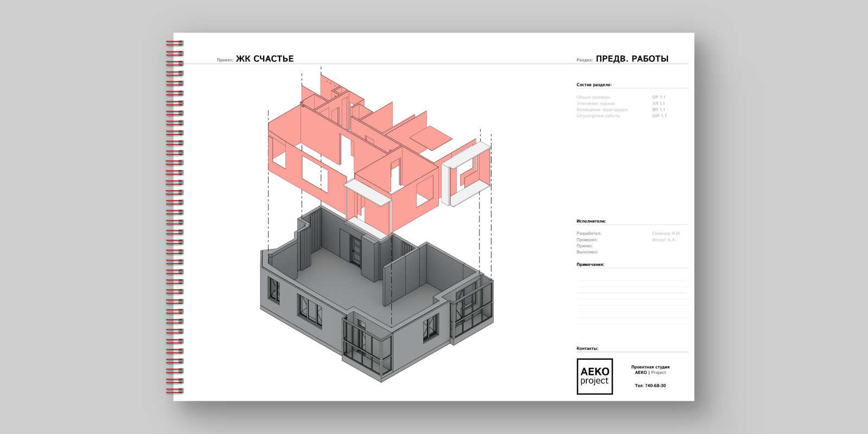Open the Возведение перегородок section entry
This screenshot has height=434, width=868.
pos(602,110)
